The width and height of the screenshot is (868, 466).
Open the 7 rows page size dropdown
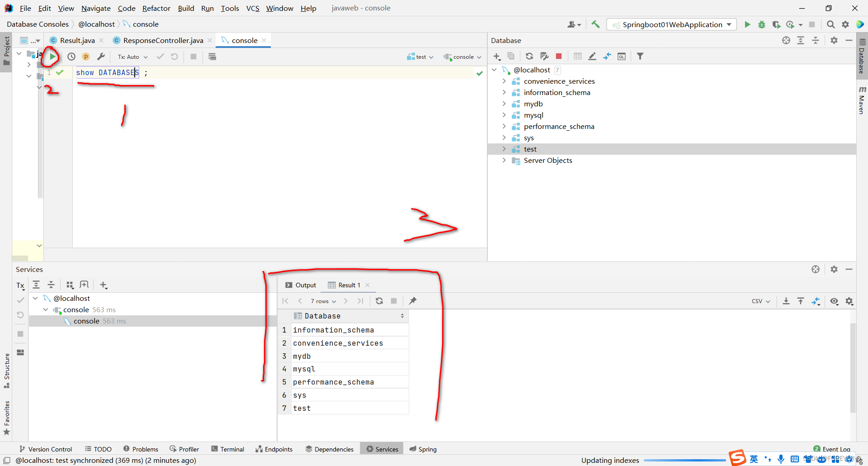click(323, 301)
